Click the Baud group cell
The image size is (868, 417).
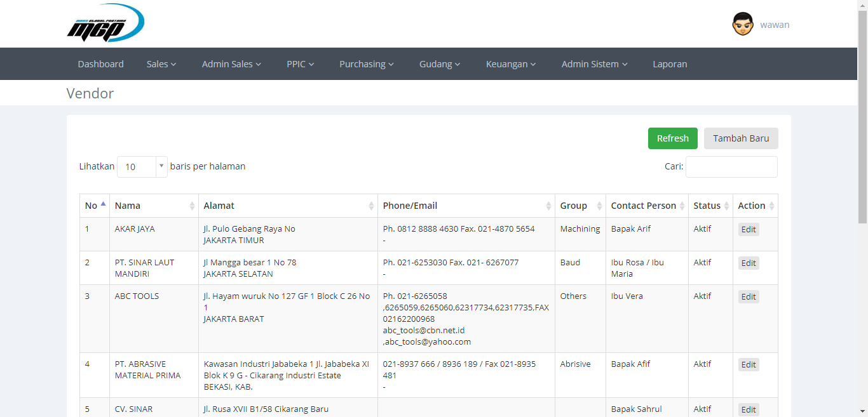tap(580, 268)
